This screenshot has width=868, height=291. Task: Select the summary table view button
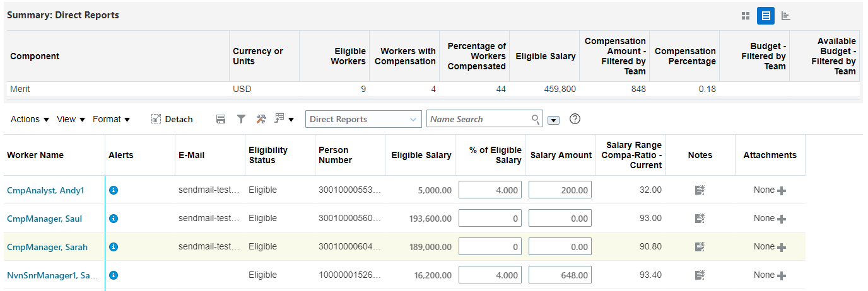(x=765, y=16)
